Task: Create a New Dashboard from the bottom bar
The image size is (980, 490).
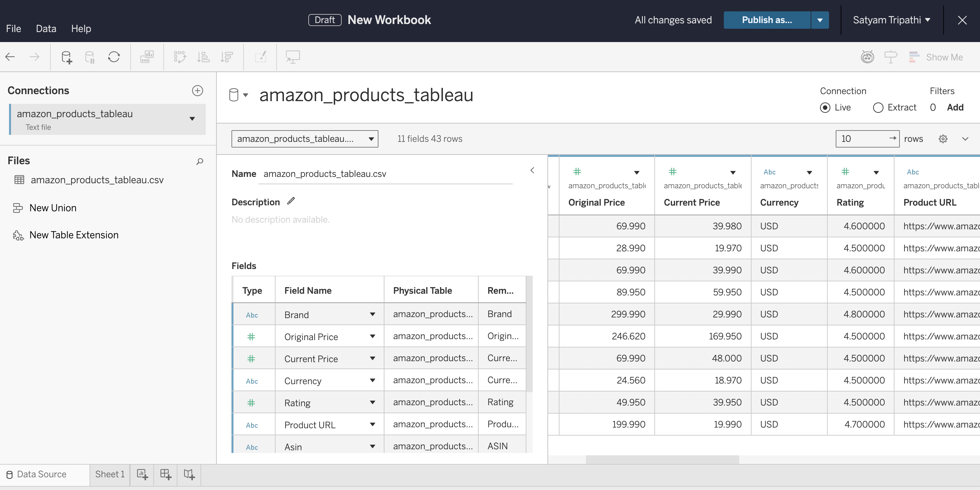Action: (x=165, y=474)
